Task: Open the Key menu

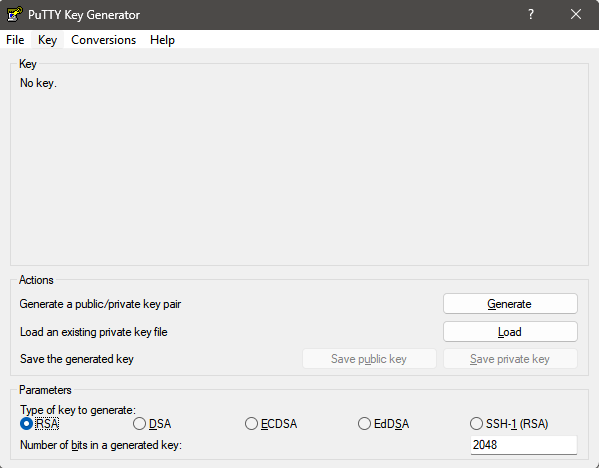Action: coord(47,40)
